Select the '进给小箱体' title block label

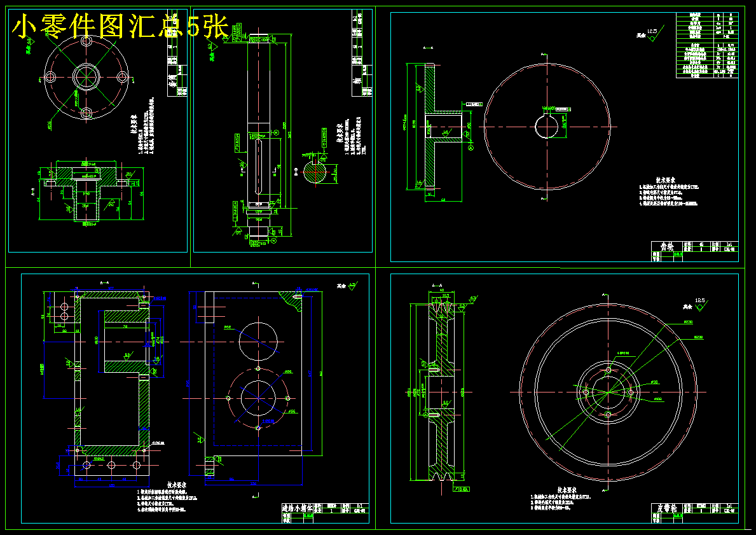(x=298, y=508)
